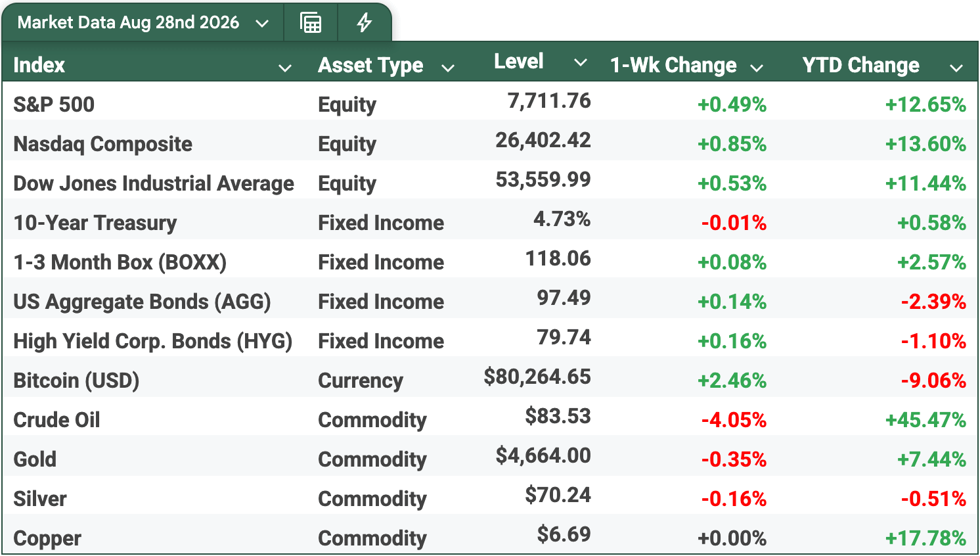Screen dimensions: 980x556
Task: Open the 1-Wk Change column filter arrow
Action: [x=757, y=68]
